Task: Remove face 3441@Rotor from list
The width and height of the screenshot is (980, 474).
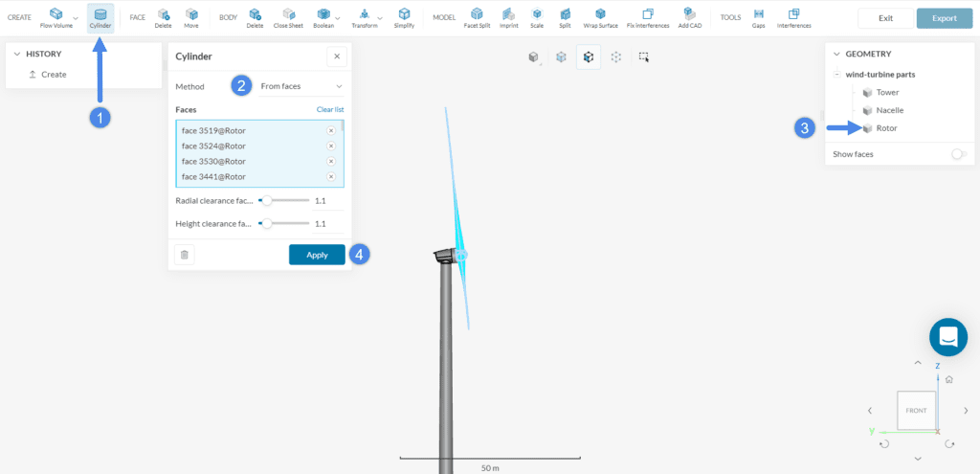Action: [331, 176]
